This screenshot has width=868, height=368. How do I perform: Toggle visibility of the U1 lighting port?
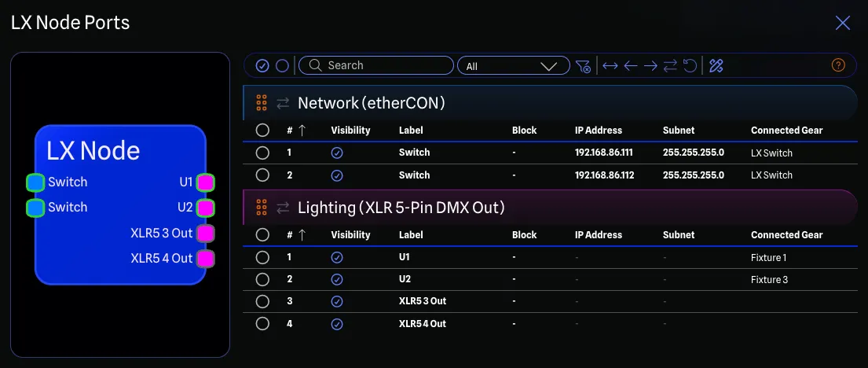click(x=337, y=257)
